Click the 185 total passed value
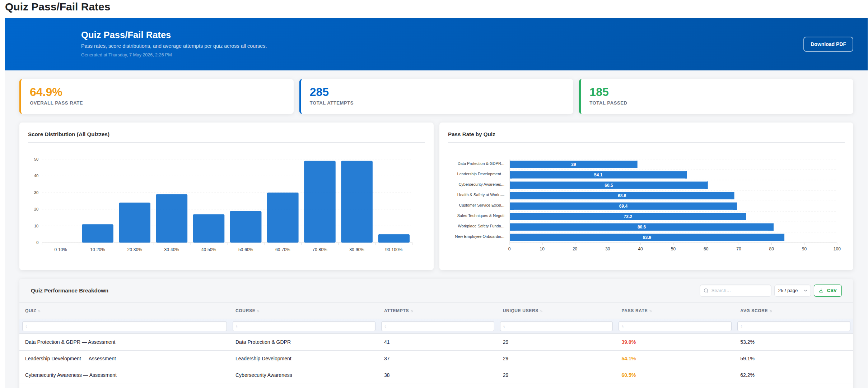The height and width of the screenshot is (388, 868). coord(599,92)
